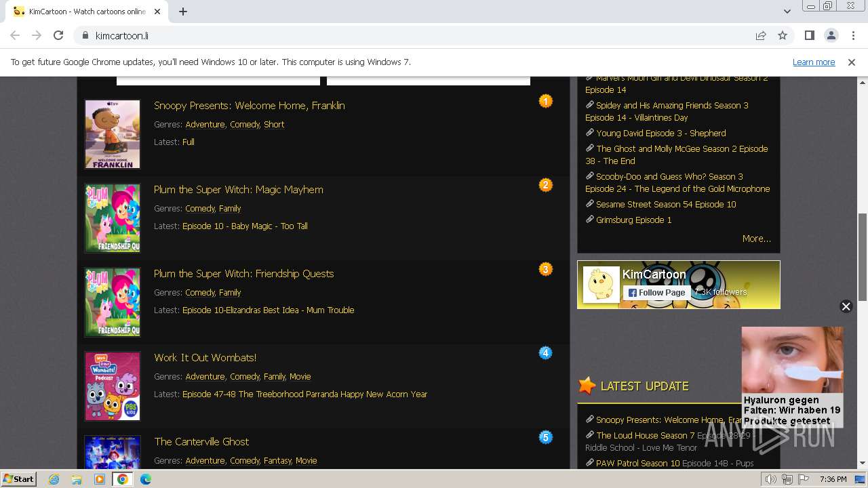Screen dimensions: 868x488
Task: Switch to the KimCartoon browser tab
Action: [87, 12]
